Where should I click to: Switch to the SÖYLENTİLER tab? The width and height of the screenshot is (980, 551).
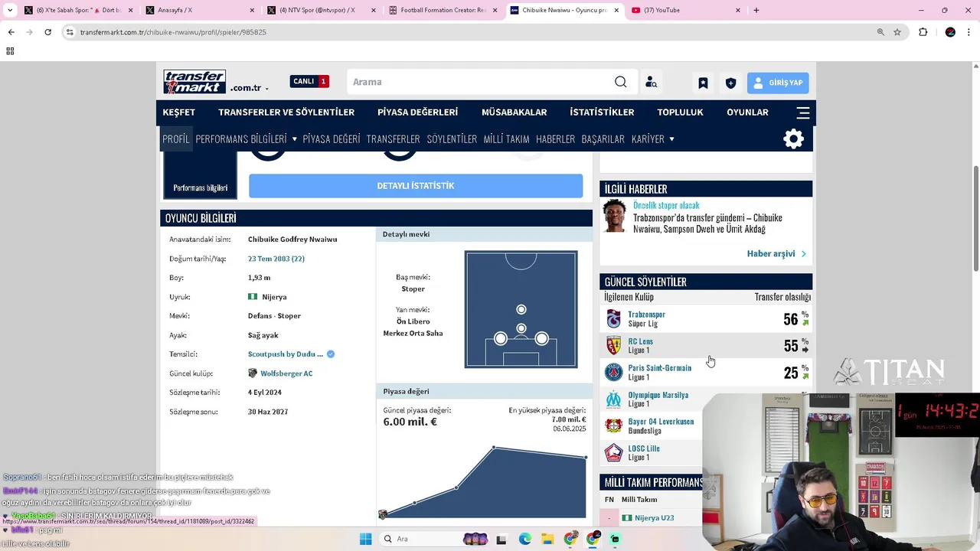tap(452, 139)
